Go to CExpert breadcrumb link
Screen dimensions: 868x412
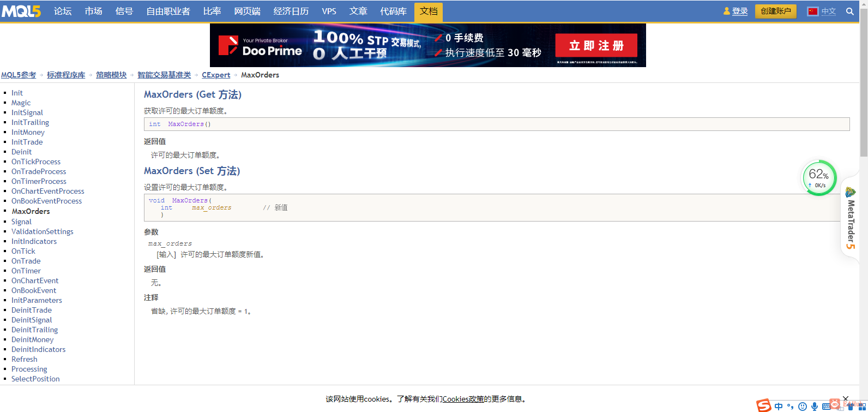216,75
